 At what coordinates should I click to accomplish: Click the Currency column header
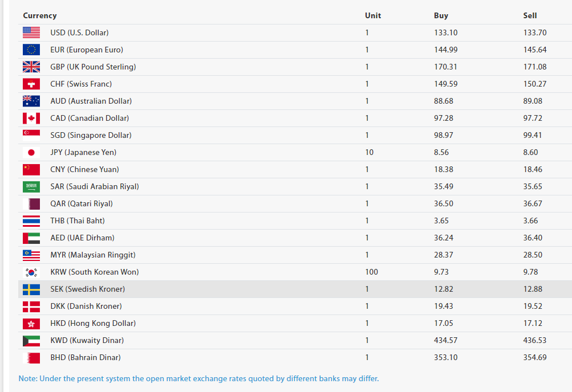click(x=40, y=15)
